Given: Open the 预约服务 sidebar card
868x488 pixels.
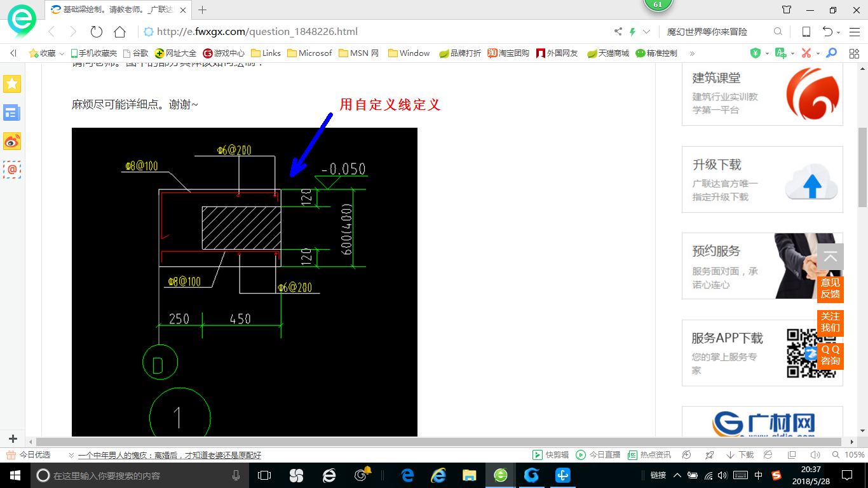Looking at the screenshot, I should 763,266.
